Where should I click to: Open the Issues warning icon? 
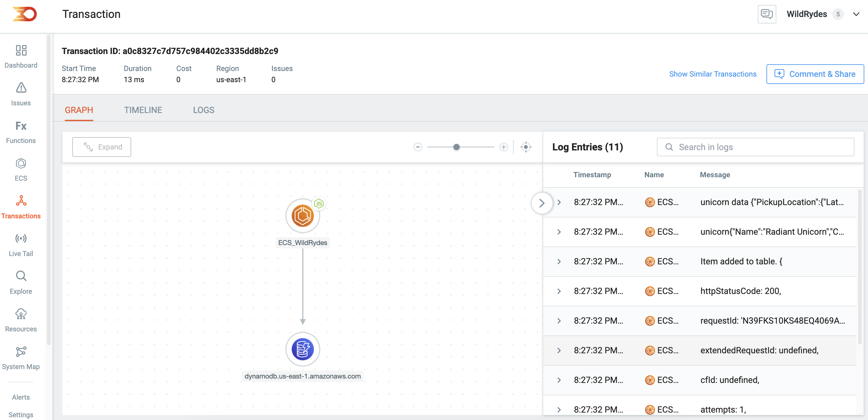21,88
